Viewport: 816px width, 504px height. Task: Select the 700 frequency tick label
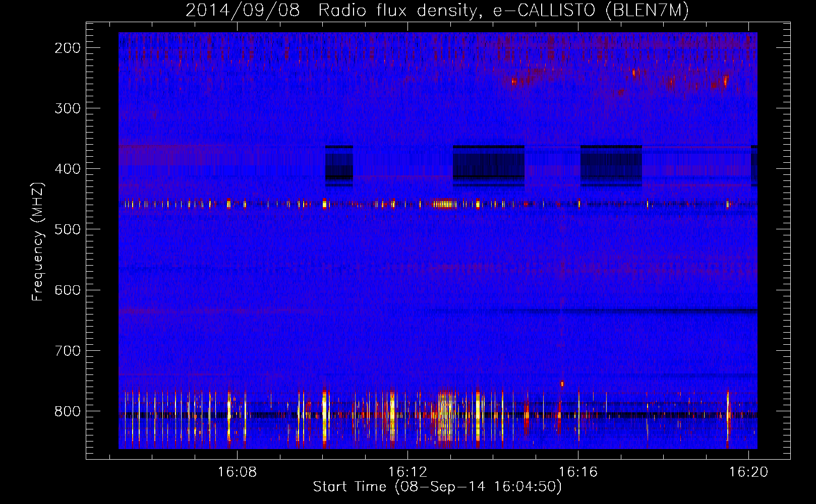click(68, 351)
